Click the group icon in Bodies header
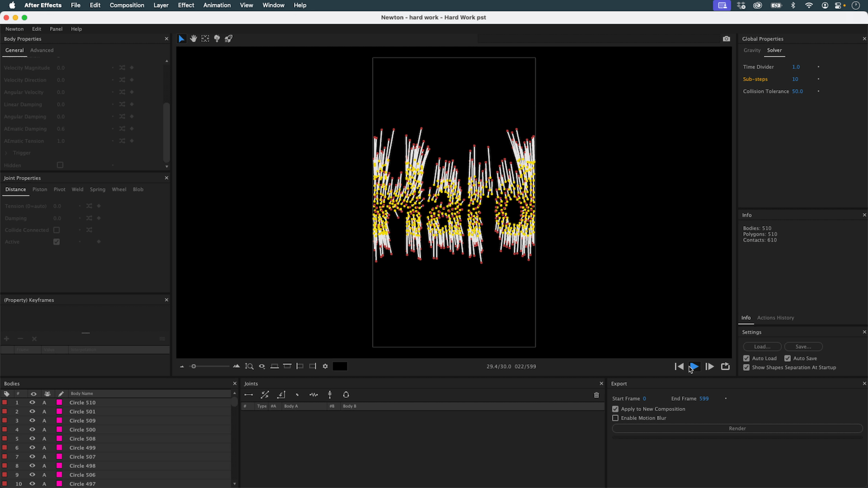 tap(47, 394)
